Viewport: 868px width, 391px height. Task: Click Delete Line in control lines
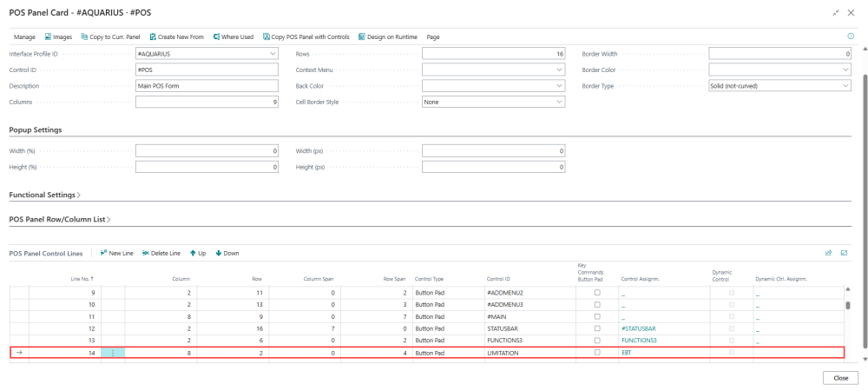point(161,253)
